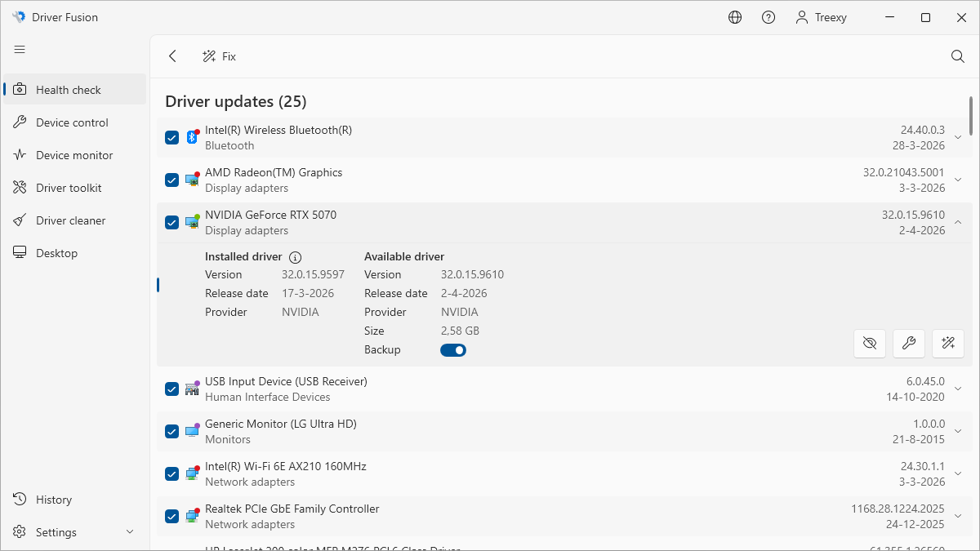Viewport: 980px width, 551px height.
Task: Click the magic wand fix icon for NVIDIA
Action: pos(948,344)
